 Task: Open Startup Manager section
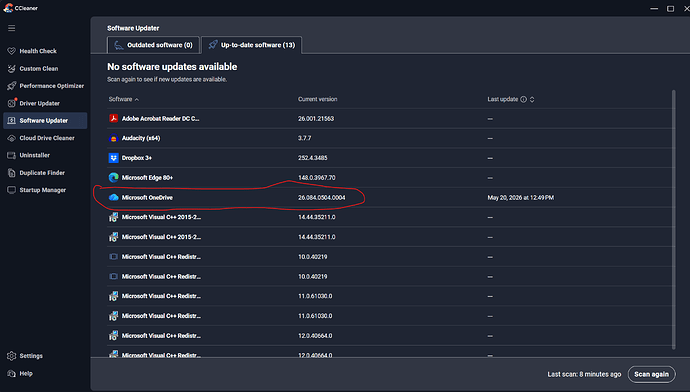(x=45, y=190)
